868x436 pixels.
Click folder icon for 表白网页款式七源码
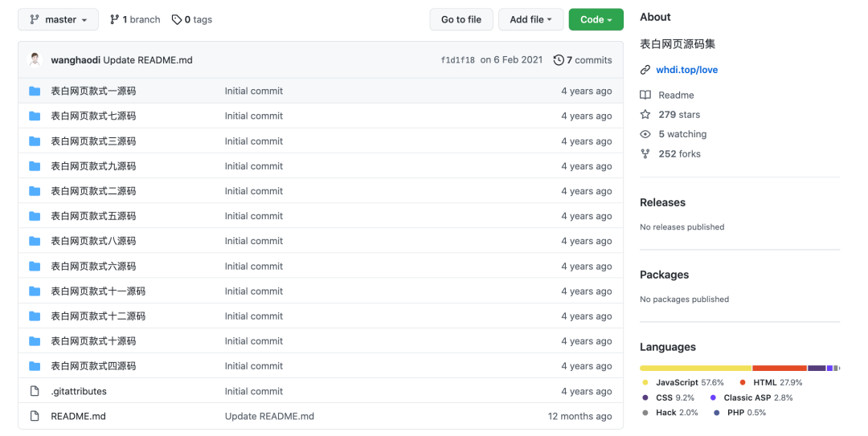(x=35, y=116)
